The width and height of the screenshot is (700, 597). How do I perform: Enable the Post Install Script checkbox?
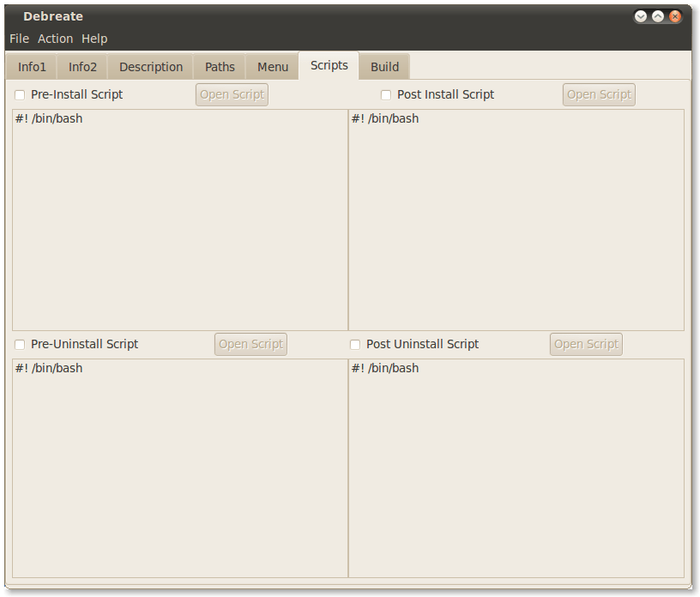pos(386,95)
